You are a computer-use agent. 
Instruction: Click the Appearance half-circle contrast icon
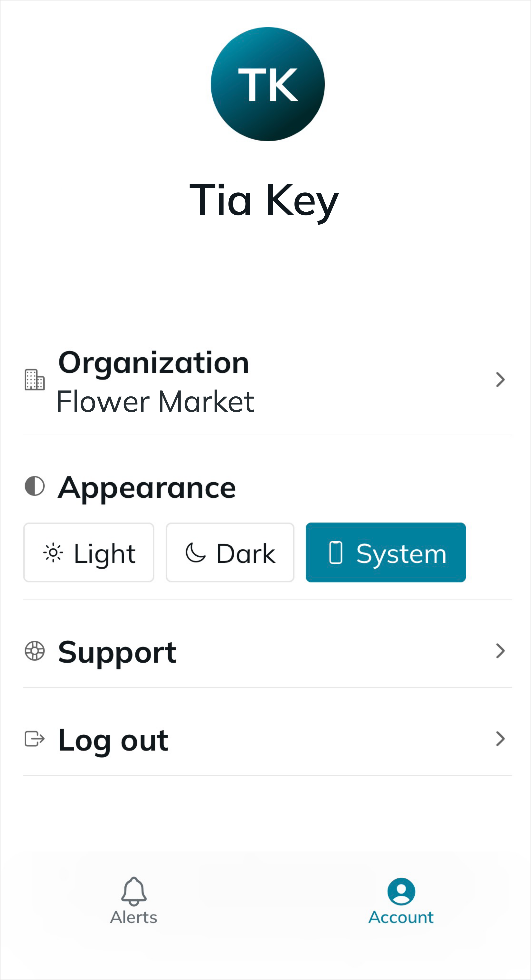click(35, 486)
